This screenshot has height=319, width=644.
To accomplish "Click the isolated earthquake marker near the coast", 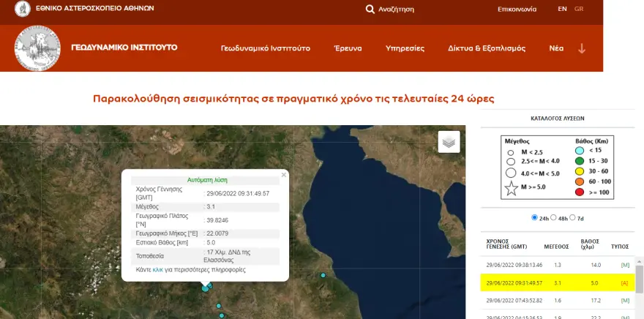I will [323, 275].
